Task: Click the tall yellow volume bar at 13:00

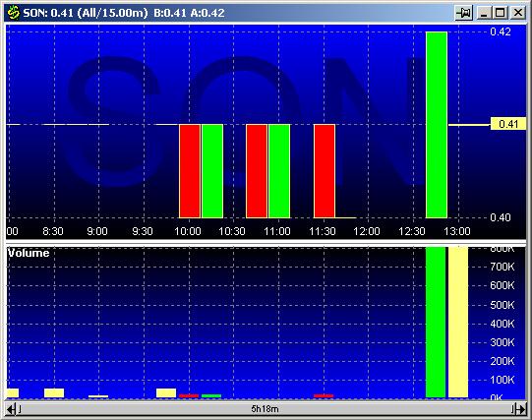Action: point(458,322)
